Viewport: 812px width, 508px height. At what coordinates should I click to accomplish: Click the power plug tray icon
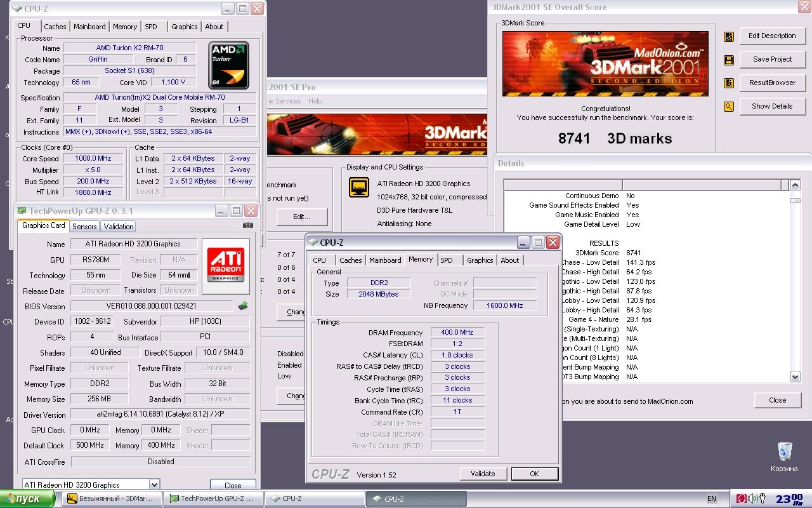(x=763, y=498)
